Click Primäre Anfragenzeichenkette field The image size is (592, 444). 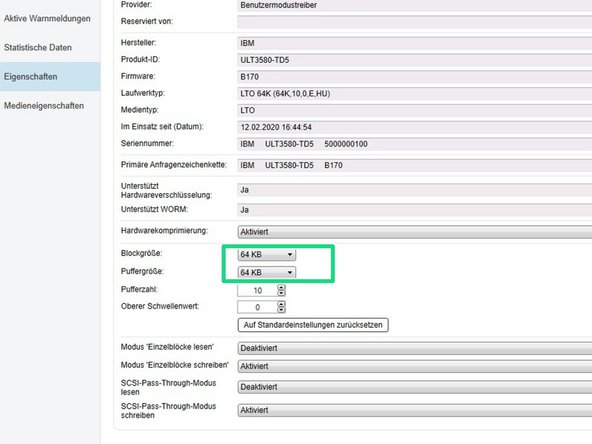(415, 165)
